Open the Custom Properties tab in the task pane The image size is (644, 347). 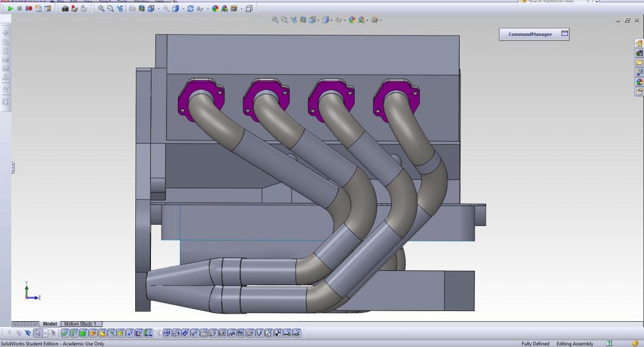coord(639,92)
